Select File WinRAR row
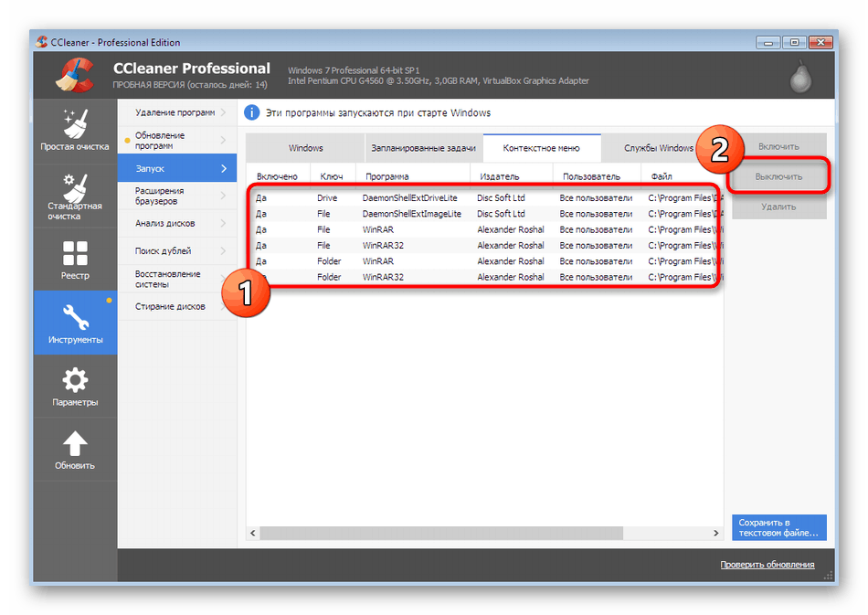 click(x=485, y=229)
